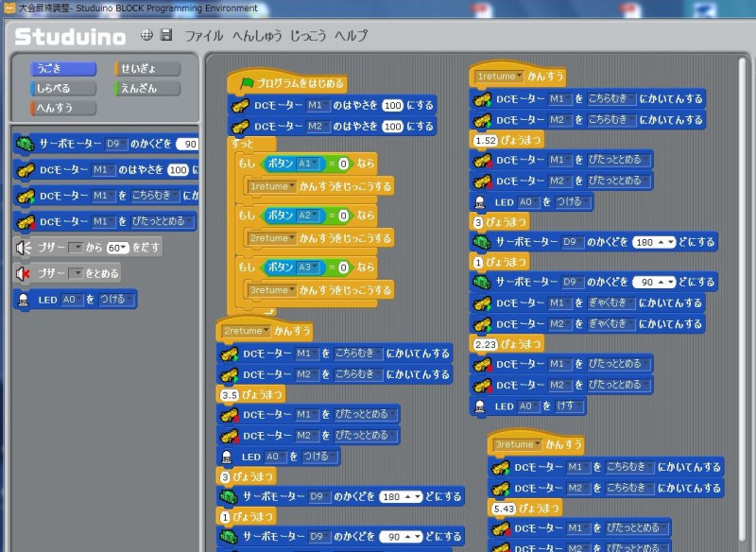Screen dimensions: 756x552
Task: Open the ファイル menu
Action: tap(204, 36)
